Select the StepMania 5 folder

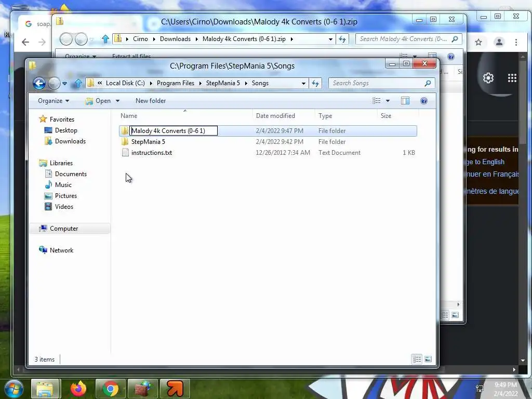click(x=148, y=142)
